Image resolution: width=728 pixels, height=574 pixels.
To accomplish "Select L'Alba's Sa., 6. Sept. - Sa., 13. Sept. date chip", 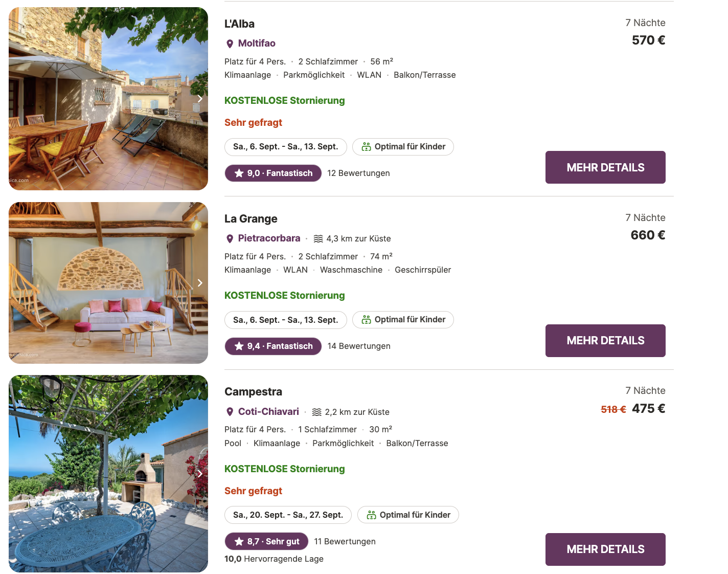I will (x=285, y=147).
